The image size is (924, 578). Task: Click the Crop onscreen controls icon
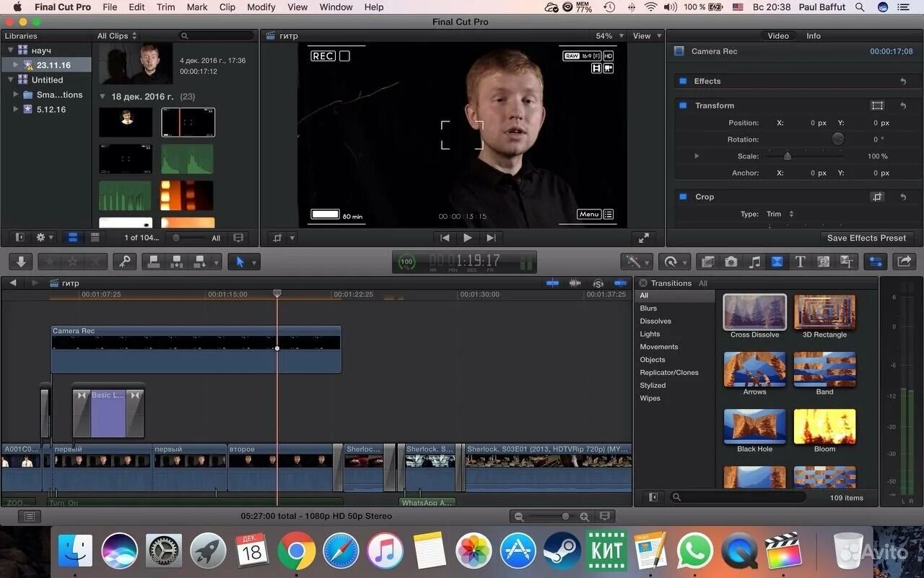pos(878,197)
